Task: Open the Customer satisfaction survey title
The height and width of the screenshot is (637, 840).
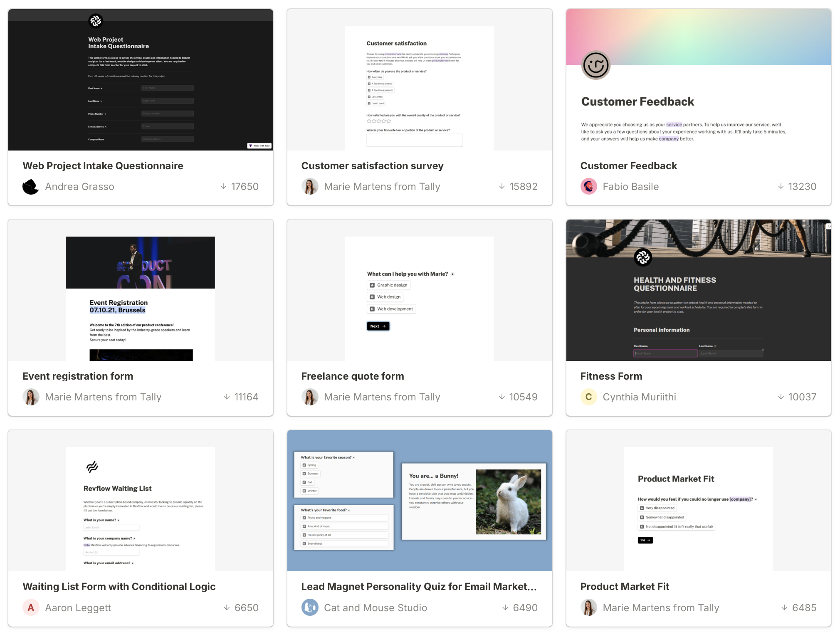Action: coord(372,166)
